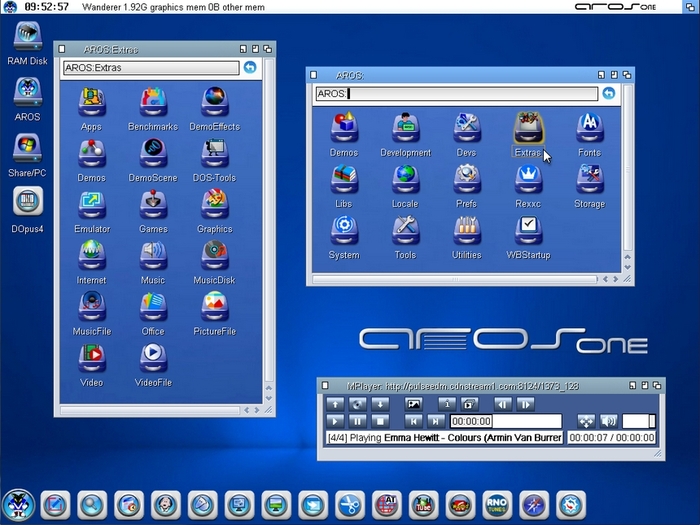Launch RNO Tunes from the dock

[496, 504]
